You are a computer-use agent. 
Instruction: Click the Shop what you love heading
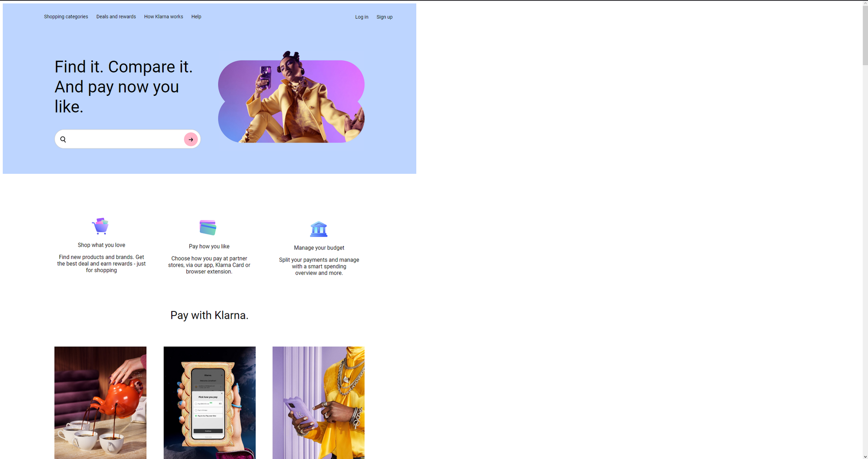click(x=101, y=245)
